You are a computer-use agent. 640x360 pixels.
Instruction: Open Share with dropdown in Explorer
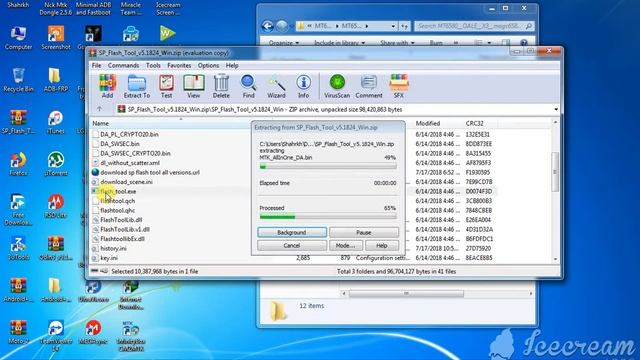[x=397, y=43]
